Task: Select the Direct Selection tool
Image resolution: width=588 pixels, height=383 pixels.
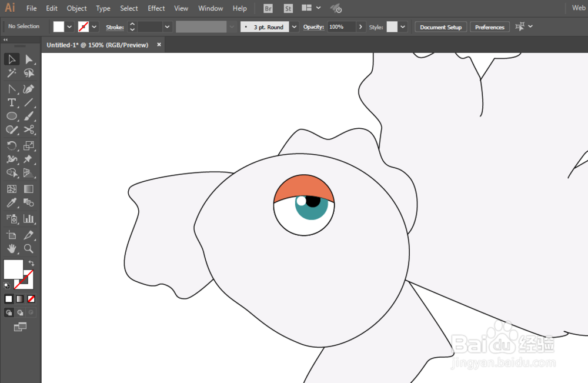Action: pyautogui.click(x=28, y=59)
